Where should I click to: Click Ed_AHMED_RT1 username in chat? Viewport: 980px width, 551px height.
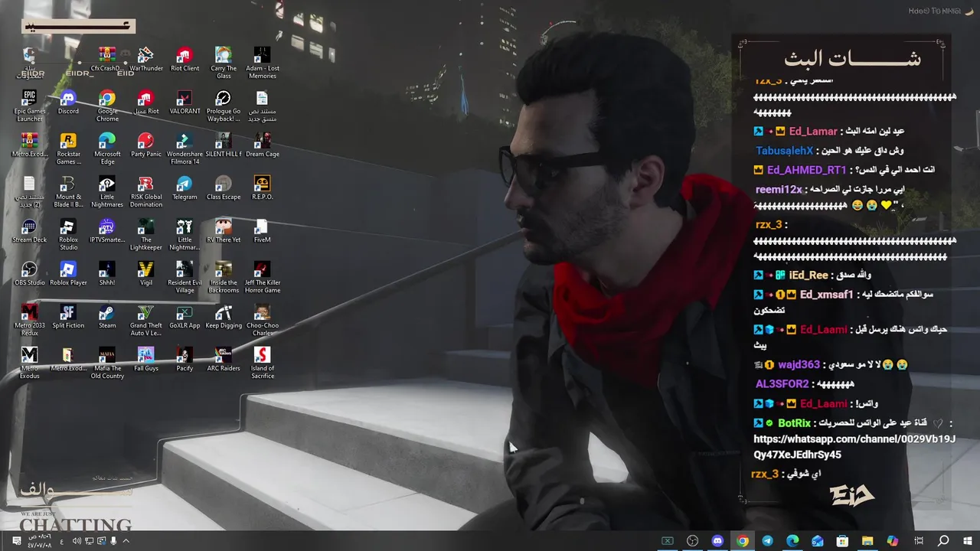click(807, 170)
